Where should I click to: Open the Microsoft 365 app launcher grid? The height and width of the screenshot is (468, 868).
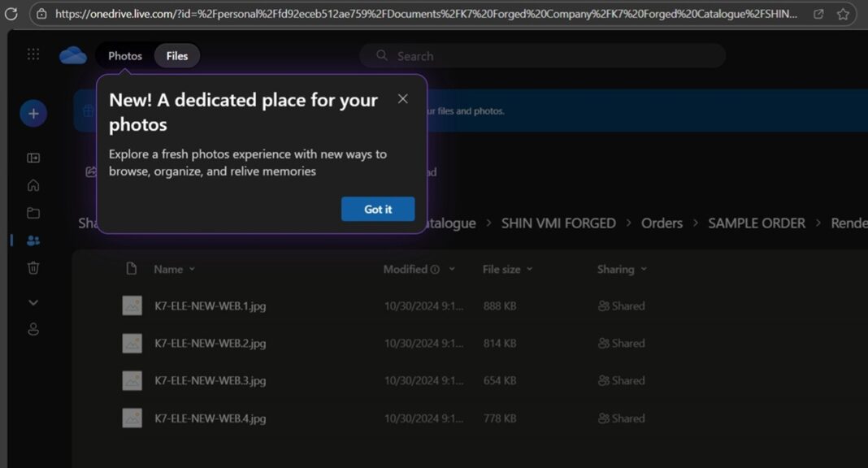(33, 54)
